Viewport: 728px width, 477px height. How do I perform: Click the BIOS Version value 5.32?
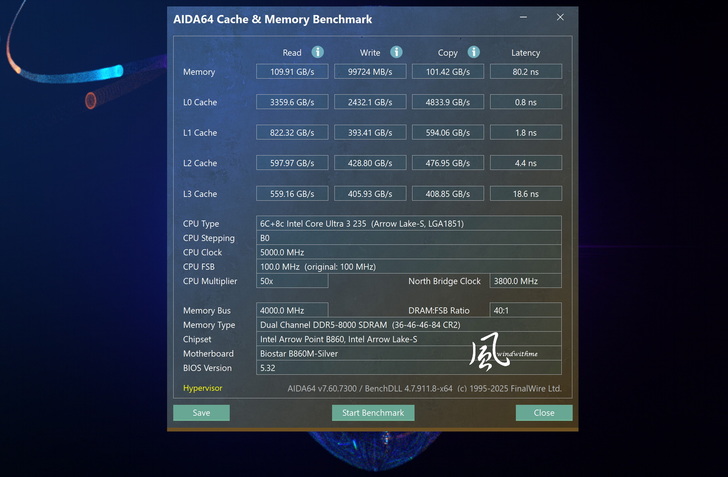[409, 368]
